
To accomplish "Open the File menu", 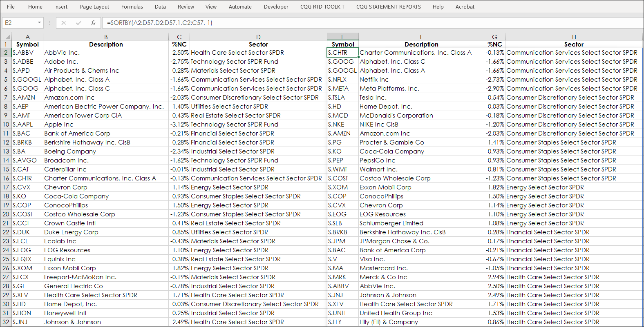I will pyautogui.click(x=11, y=7).
